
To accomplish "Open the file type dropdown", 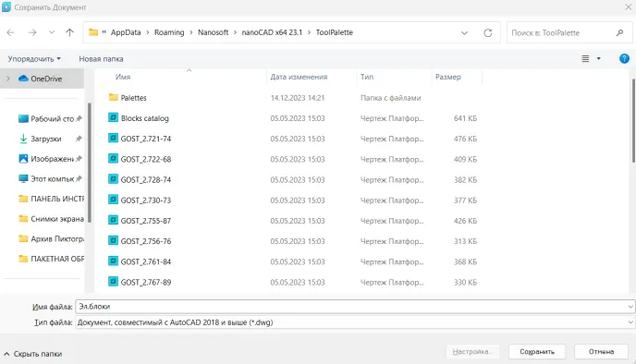I will (630, 322).
